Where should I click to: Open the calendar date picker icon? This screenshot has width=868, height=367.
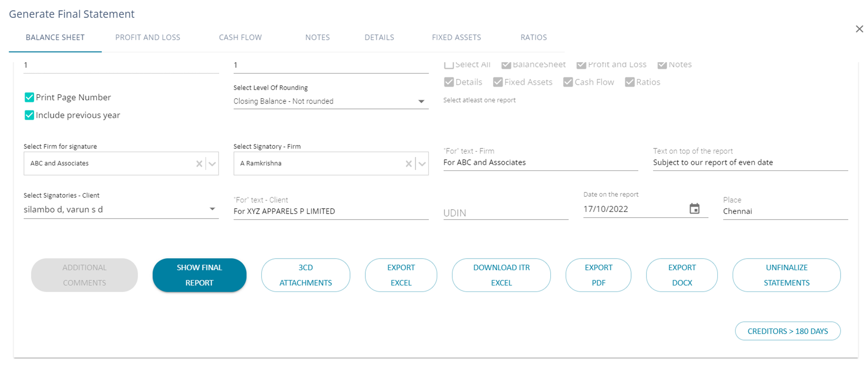pyautogui.click(x=694, y=209)
